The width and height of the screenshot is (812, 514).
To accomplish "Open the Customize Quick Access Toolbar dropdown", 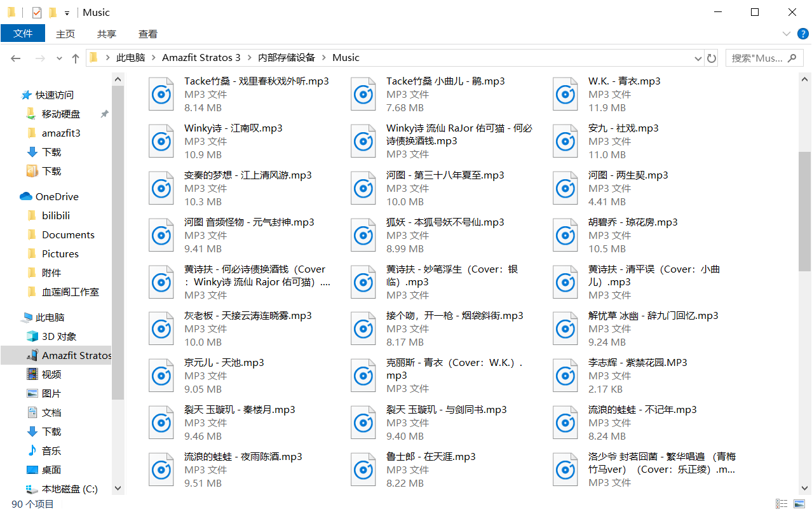I will coord(67,13).
